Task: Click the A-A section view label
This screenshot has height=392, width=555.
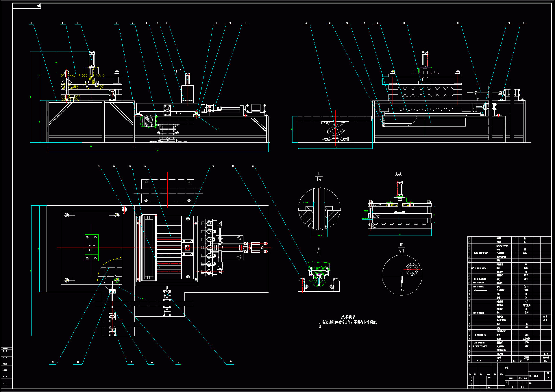Action: pos(398,174)
